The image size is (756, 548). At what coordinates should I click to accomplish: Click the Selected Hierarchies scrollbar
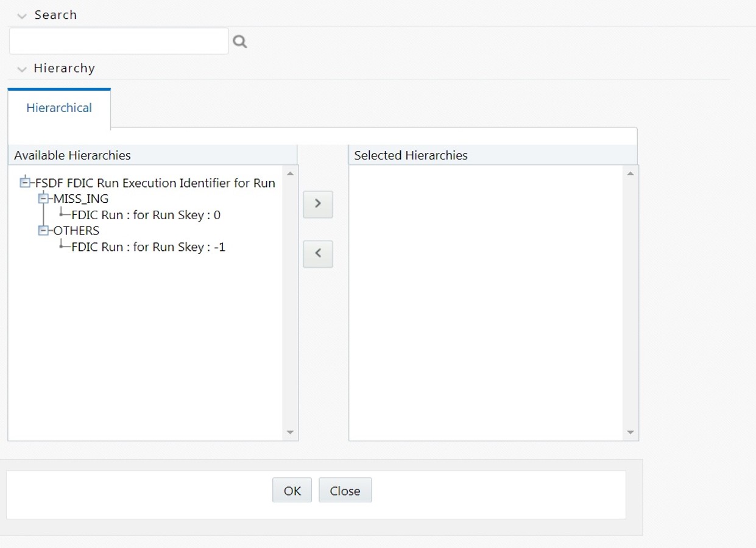[631, 301]
